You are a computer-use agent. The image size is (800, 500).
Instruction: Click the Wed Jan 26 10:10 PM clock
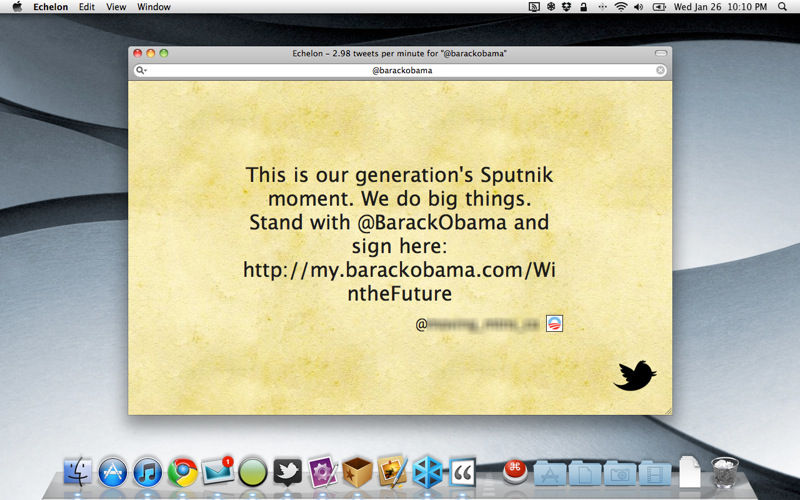tap(720, 7)
